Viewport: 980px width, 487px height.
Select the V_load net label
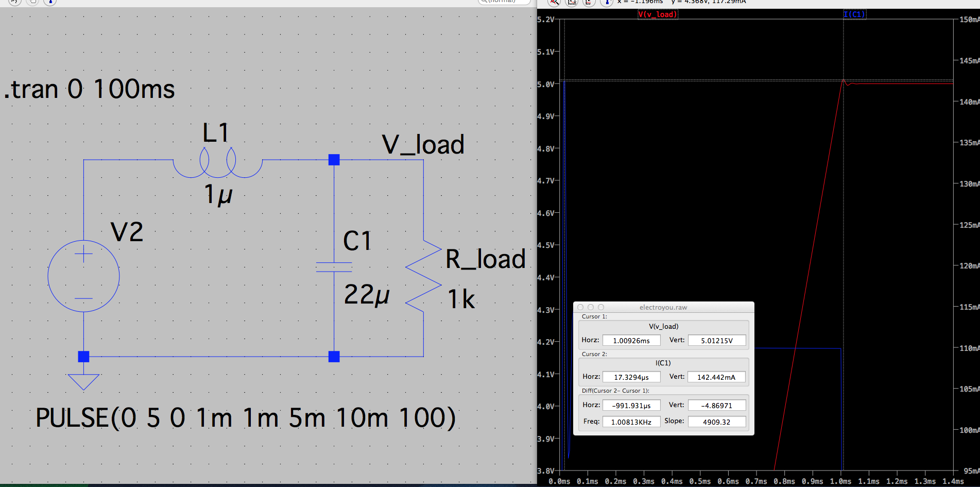(x=423, y=145)
